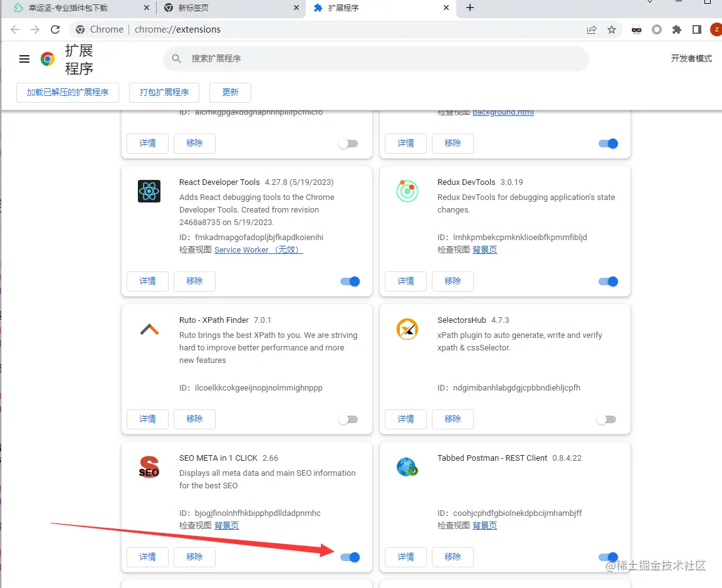
Task: Open the background.html inspect link
Action: pos(503,112)
